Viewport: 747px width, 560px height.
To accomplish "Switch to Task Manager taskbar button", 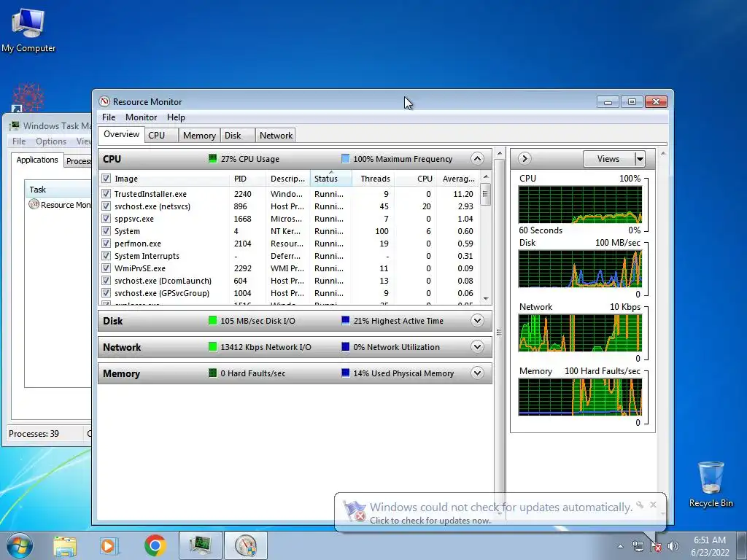I will (201, 545).
